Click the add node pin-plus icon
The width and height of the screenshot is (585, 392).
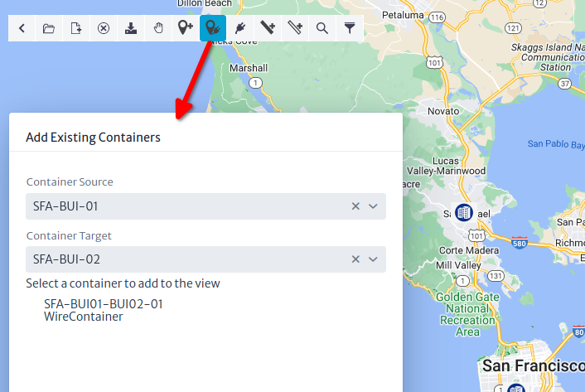click(x=186, y=28)
